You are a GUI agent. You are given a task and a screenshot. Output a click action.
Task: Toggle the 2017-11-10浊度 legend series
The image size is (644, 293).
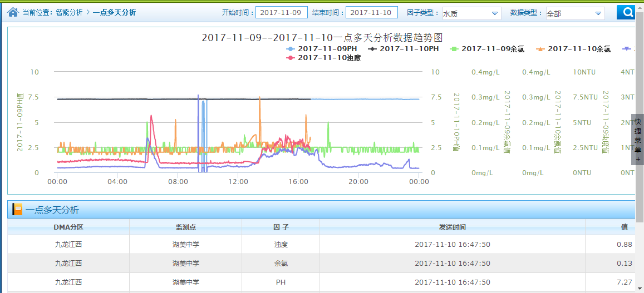point(323,58)
